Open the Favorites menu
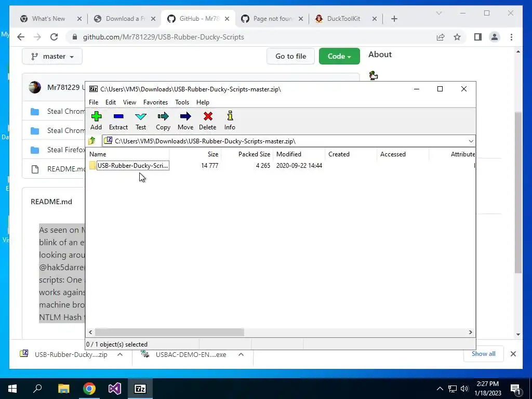The height and width of the screenshot is (399, 532). [x=155, y=102]
